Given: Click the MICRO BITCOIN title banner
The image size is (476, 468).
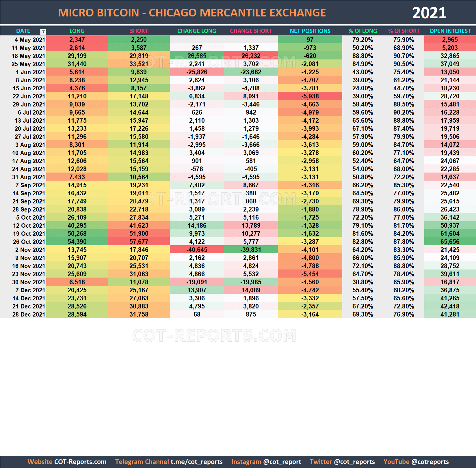Looking at the screenshot, I should (192, 12).
